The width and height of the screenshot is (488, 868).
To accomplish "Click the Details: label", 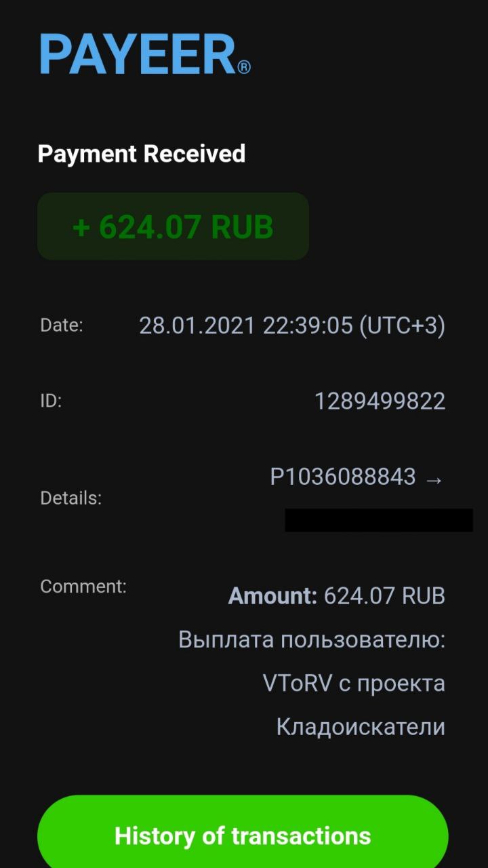I will [x=71, y=498].
